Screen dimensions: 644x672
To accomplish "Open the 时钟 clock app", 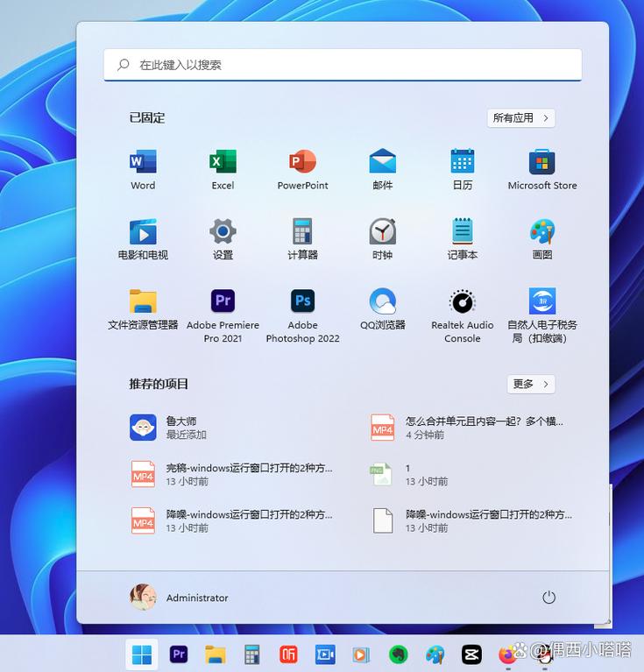I will [383, 239].
